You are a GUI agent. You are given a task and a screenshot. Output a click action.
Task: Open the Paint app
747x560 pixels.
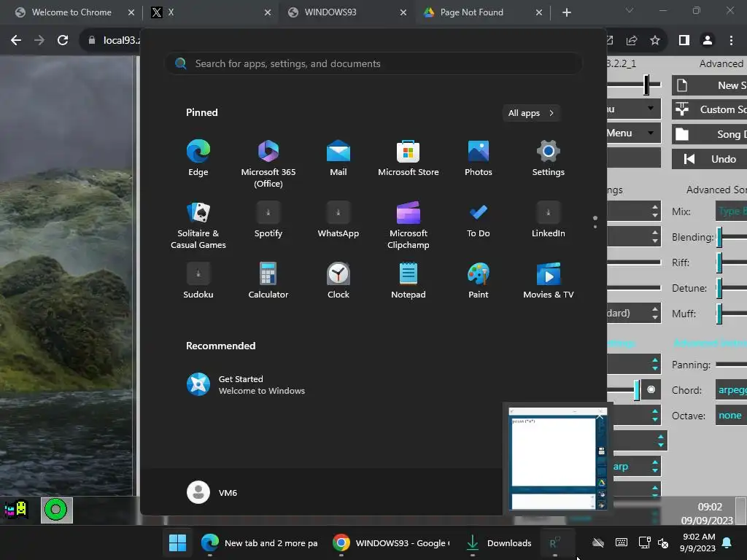(x=479, y=281)
